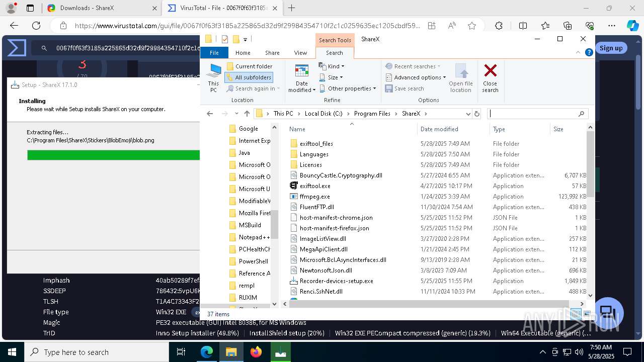The image size is (644, 362).
Task: Collapse the ribbon with chevron
Action: [x=579, y=52]
